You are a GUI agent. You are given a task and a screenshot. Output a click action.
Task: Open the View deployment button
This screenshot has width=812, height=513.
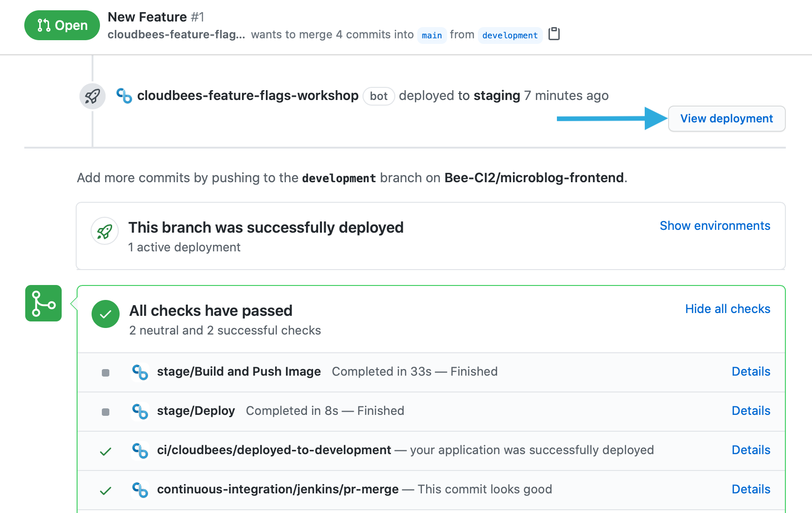click(x=727, y=119)
